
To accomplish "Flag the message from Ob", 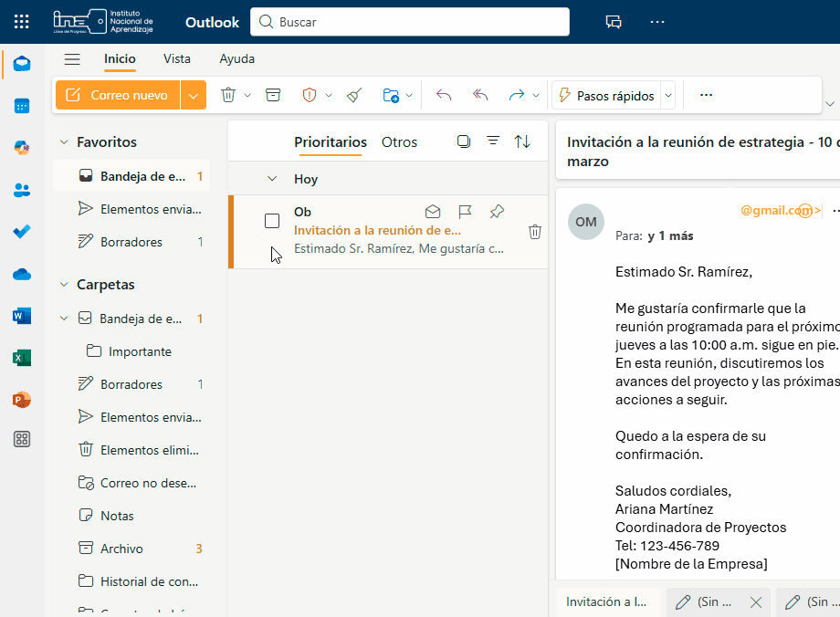I will click(465, 212).
